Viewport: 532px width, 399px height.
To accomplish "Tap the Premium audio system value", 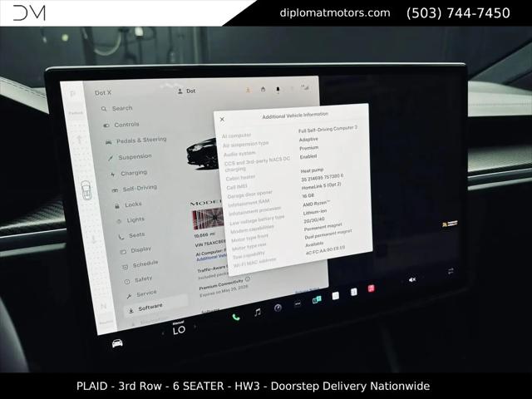I will pyautogui.click(x=308, y=148).
